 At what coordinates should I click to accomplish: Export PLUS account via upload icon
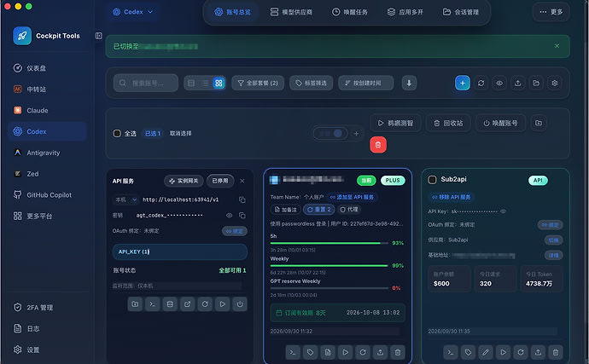coord(380,352)
